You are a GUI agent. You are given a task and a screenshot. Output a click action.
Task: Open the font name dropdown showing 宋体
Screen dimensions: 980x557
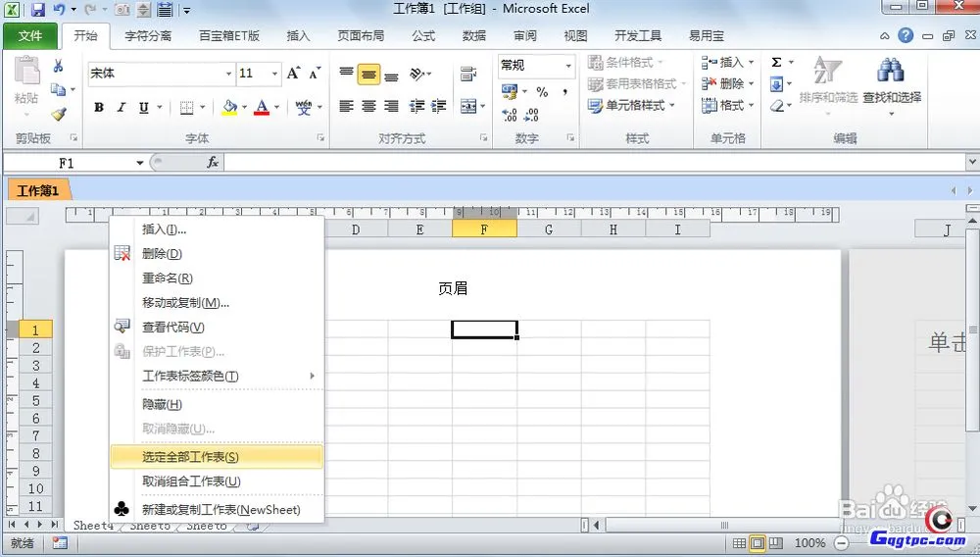pos(161,74)
